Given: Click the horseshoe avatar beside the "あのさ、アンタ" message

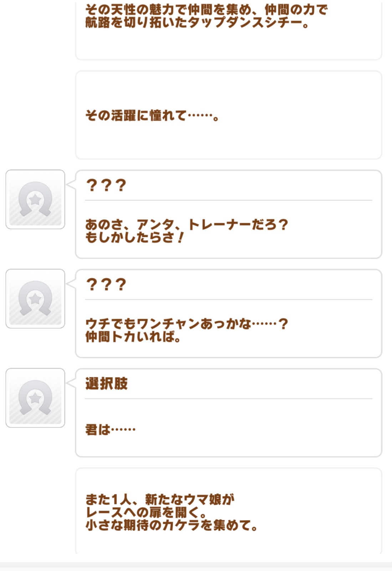Looking at the screenshot, I should (x=35, y=199).
